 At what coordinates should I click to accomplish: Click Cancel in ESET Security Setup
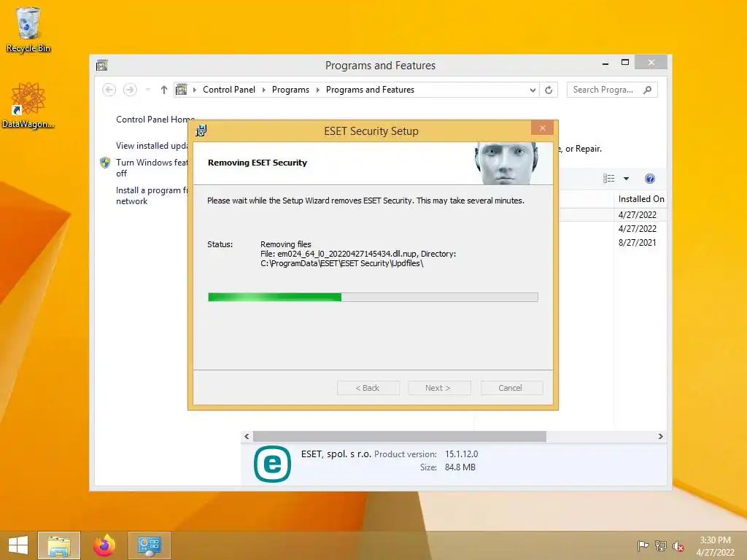coord(511,388)
